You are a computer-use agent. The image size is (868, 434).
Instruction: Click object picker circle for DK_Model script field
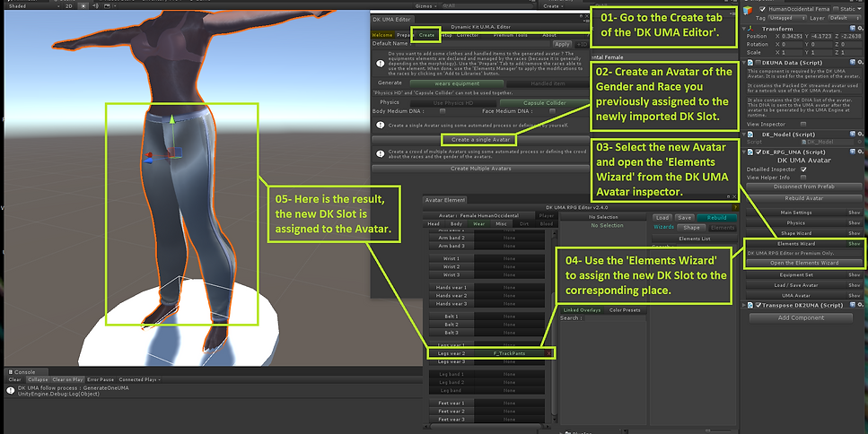point(860,142)
